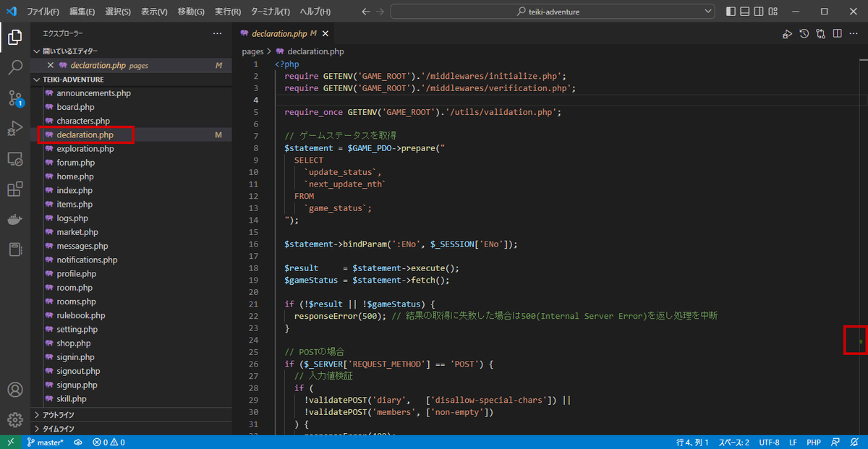
Task: Click the teiki-adventure command center search box
Action: (549, 12)
